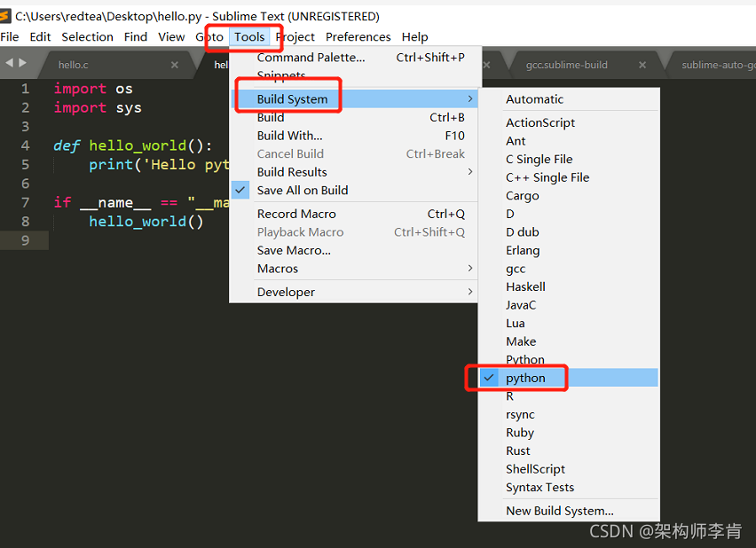Viewport: 756px width, 548px height.
Task: Expand the Build System submenu
Action: (x=355, y=98)
